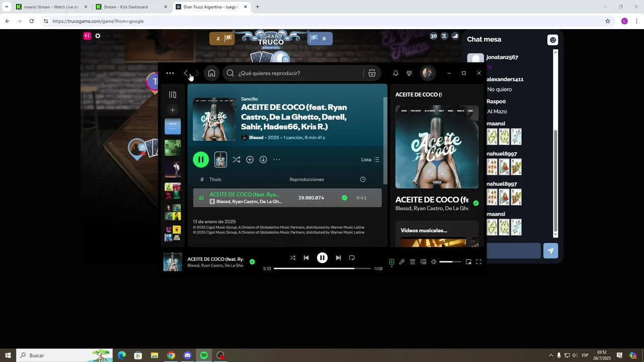Pause using the large green button
This screenshot has width=644, height=362.
(201, 159)
